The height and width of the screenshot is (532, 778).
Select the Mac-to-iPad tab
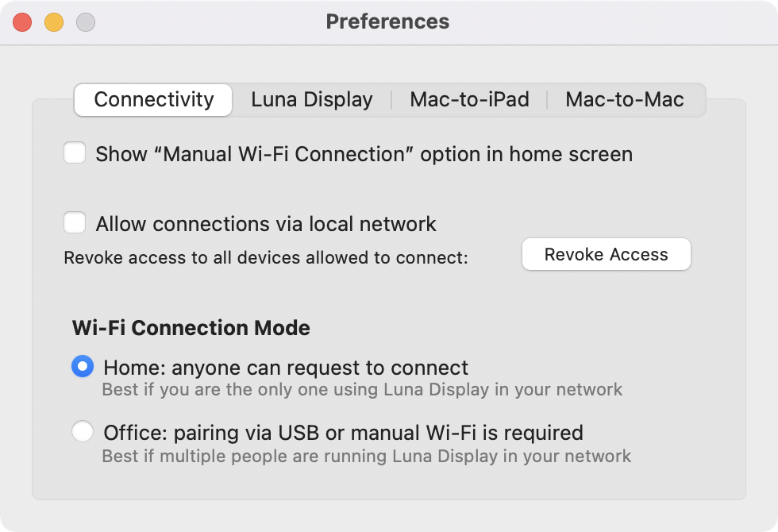tap(469, 100)
